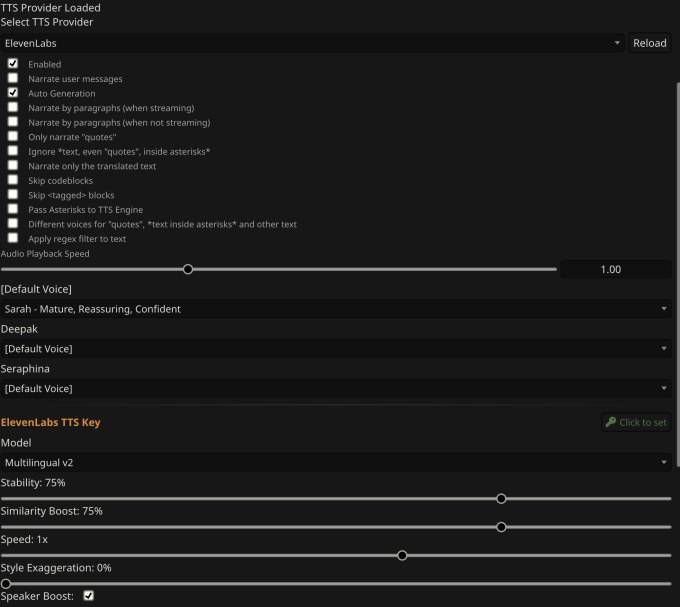This screenshot has height=607, width=680.
Task: Toggle Ignore text inside asterisks checkbox
Action: [13, 151]
